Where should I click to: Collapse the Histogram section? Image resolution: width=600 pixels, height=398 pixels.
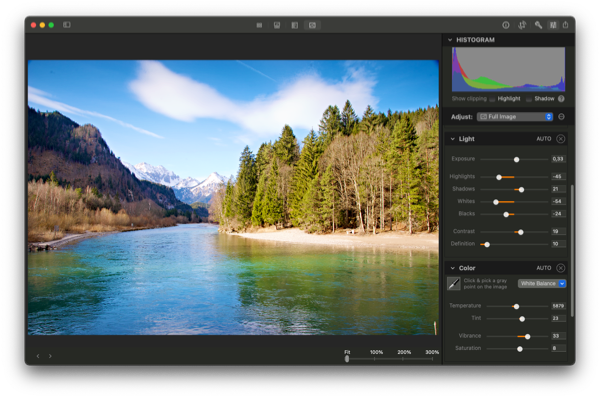450,40
